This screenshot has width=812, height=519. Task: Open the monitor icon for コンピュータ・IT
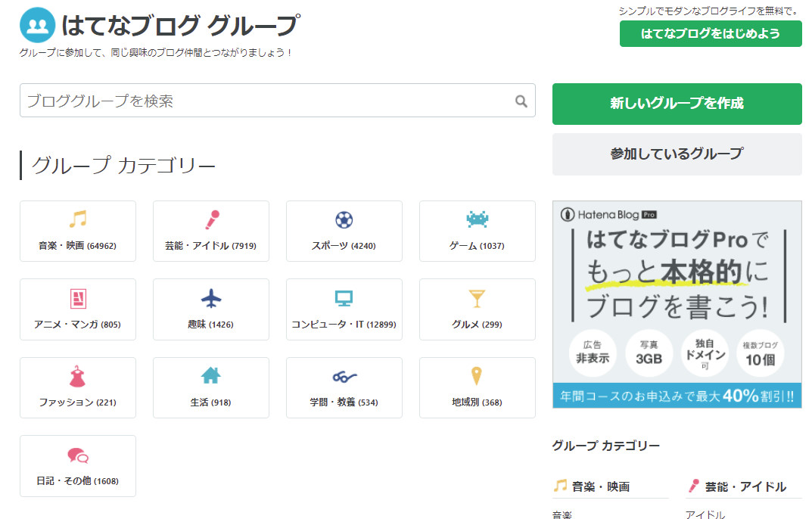(344, 298)
